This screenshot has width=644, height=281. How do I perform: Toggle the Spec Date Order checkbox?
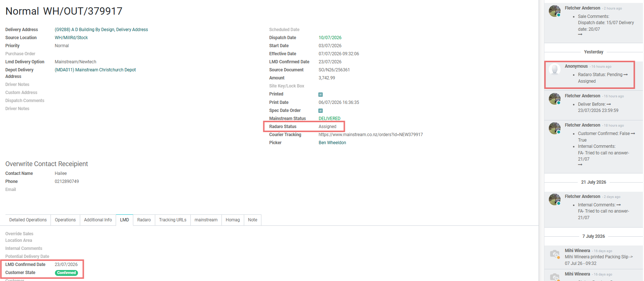[320, 110]
